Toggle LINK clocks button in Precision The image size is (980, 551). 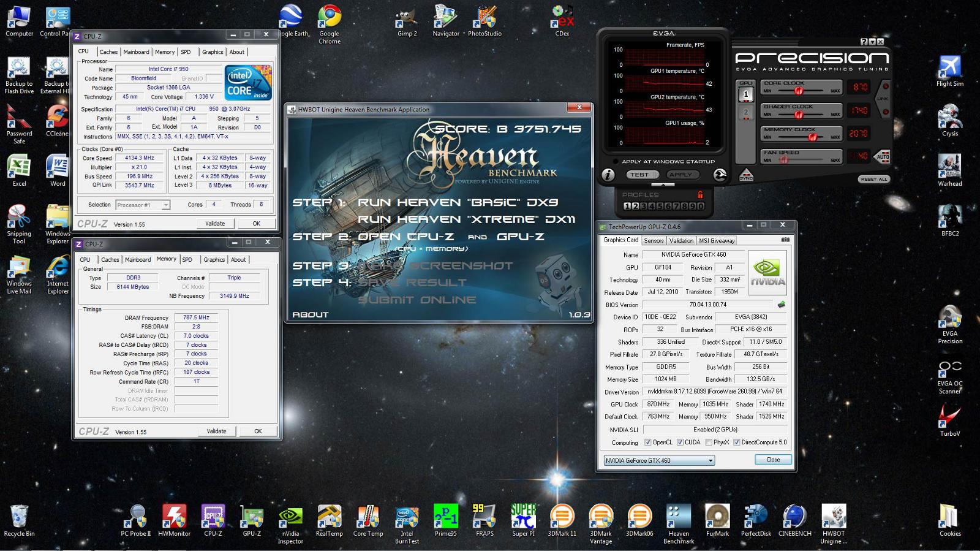[x=883, y=99]
